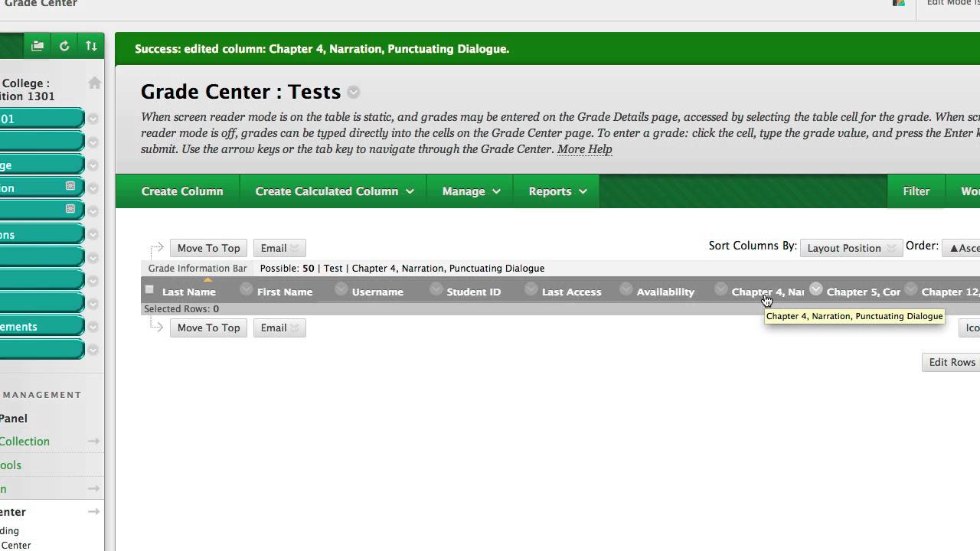Open the Collection link in sidebar

pyautogui.click(x=24, y=442)
